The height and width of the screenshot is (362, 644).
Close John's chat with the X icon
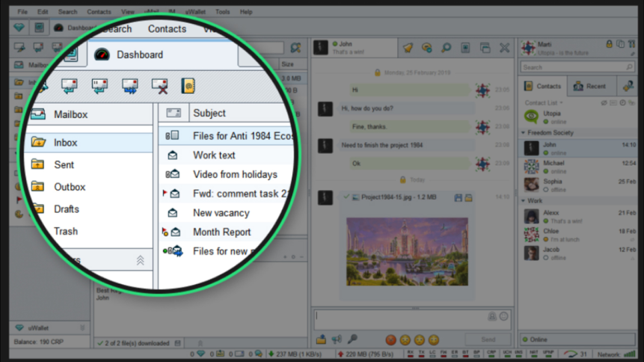pyautogui.click(x=504, y=48)
